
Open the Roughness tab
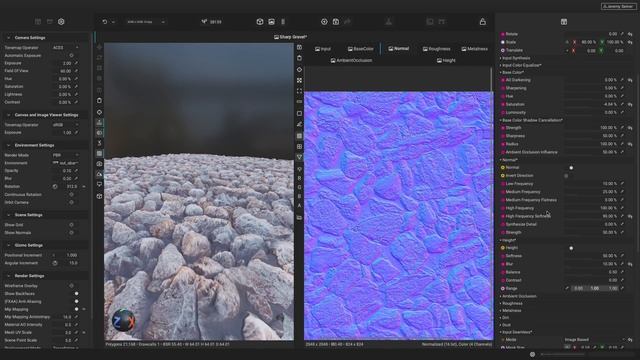pyautogui.click(x=436, y=49)
